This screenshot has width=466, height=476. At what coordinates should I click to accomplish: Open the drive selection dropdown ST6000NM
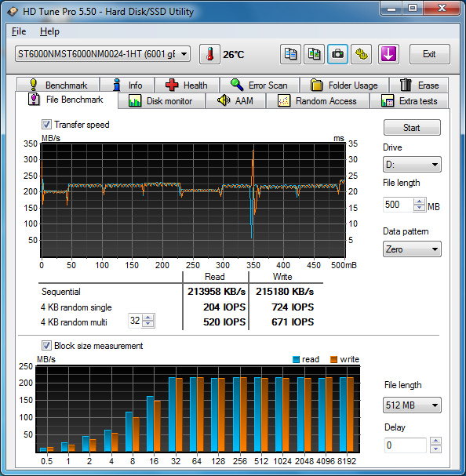103,54
